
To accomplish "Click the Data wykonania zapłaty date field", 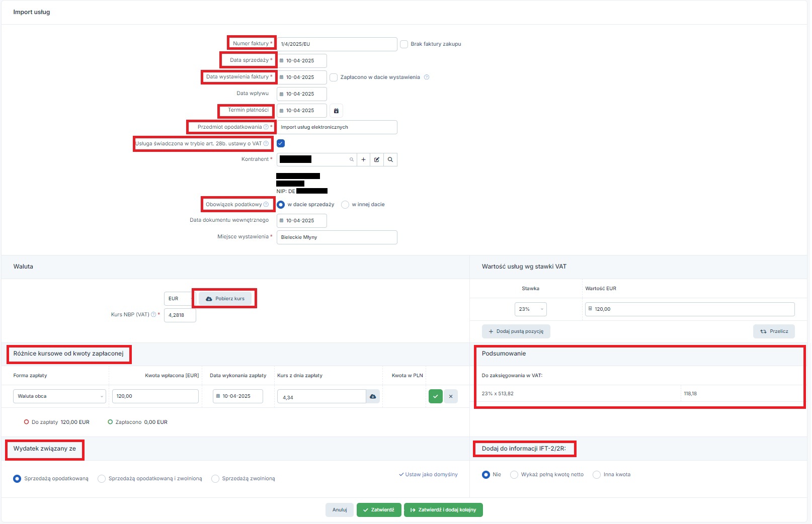I will 238,396.
